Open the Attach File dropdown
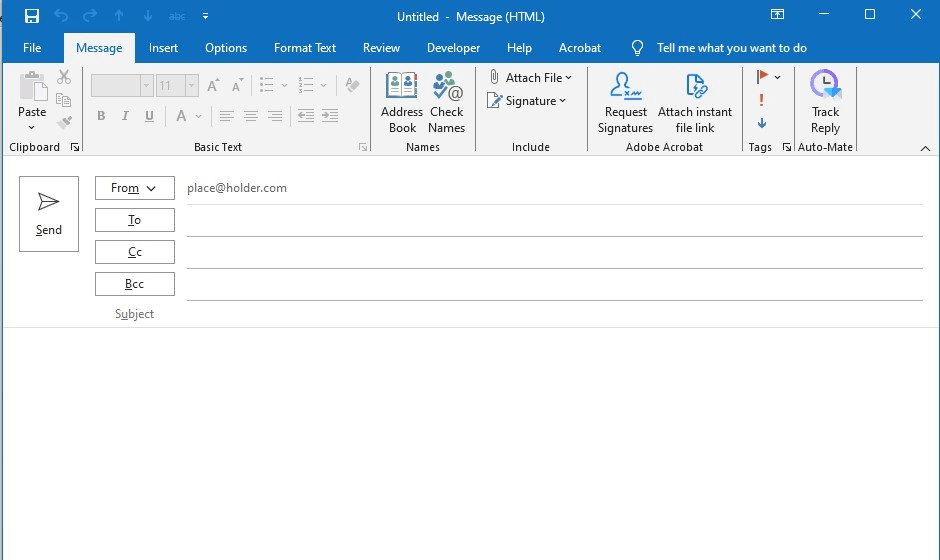 pos(531,77)
